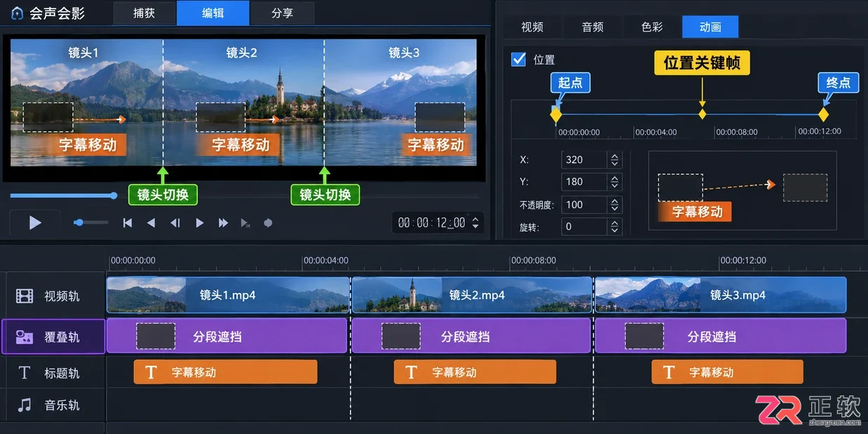
Task: Select the 音乐轨 track label
Action: tap(62, 405)
